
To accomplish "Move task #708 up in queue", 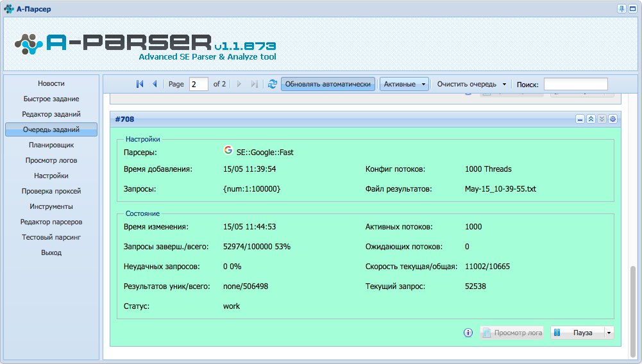I will pyautogui.click(x=591, y=119).
